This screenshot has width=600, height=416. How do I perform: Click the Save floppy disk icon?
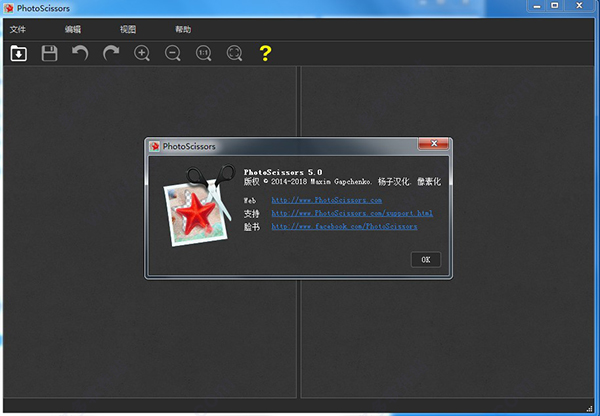(49, 53)
